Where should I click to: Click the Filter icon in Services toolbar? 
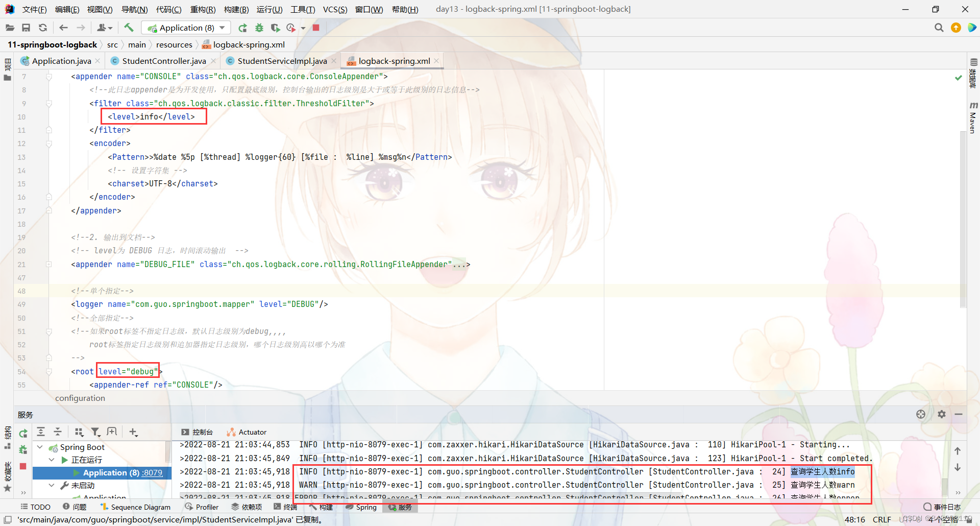pos(95,432)
